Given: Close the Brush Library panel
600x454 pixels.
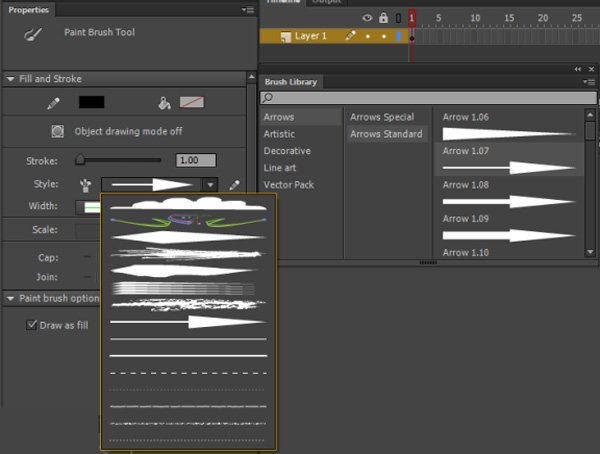Looking at the screenshot, I should 591,69.
